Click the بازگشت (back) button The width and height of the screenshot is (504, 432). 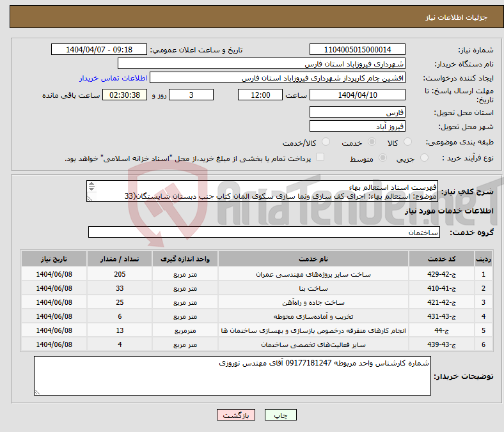(x=236, y=415)
